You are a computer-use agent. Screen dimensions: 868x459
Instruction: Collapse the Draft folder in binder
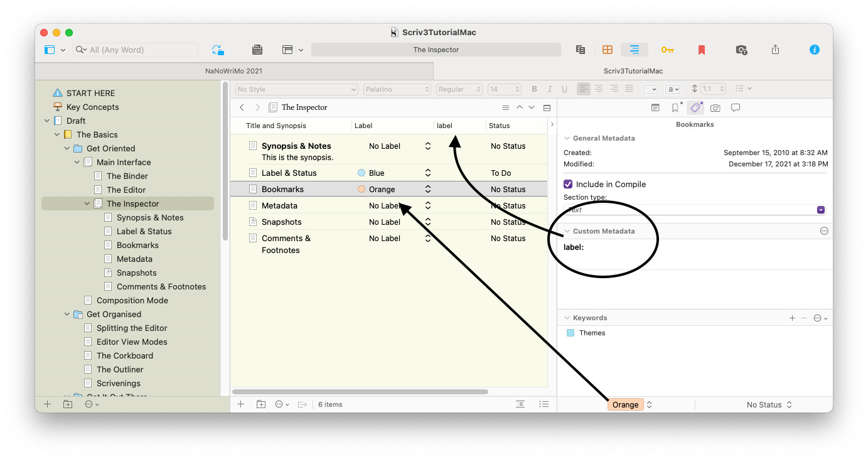[47, 121]
